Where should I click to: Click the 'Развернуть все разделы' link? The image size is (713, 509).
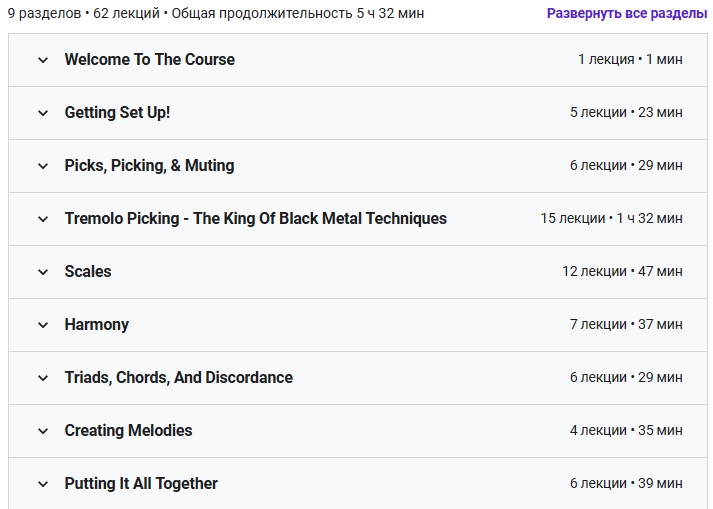point(626,14)
